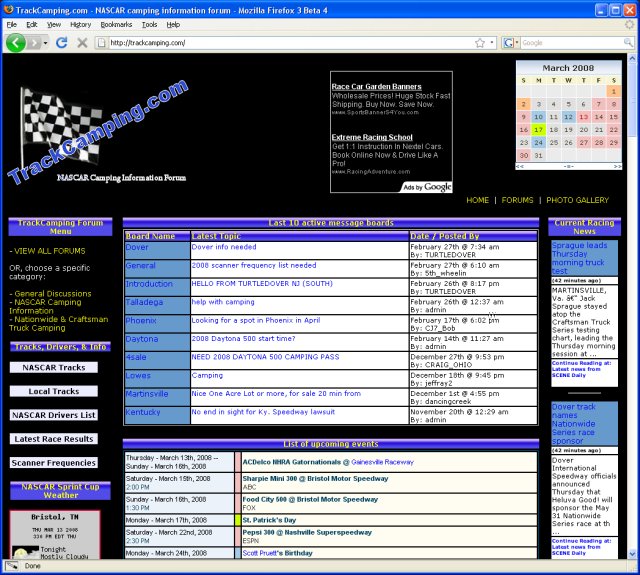Open the History menu
This screenshot has height=575, width=640.
tap(80, 24)
